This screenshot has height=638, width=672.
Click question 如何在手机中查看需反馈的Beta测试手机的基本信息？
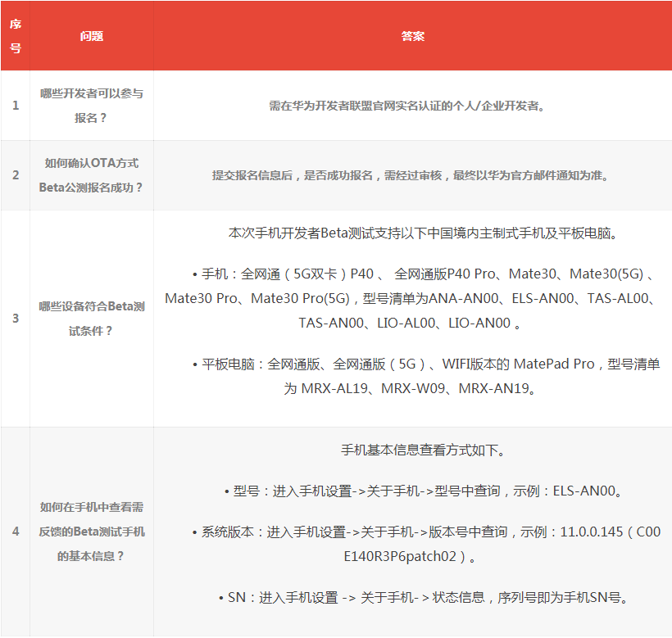[92, 532]
